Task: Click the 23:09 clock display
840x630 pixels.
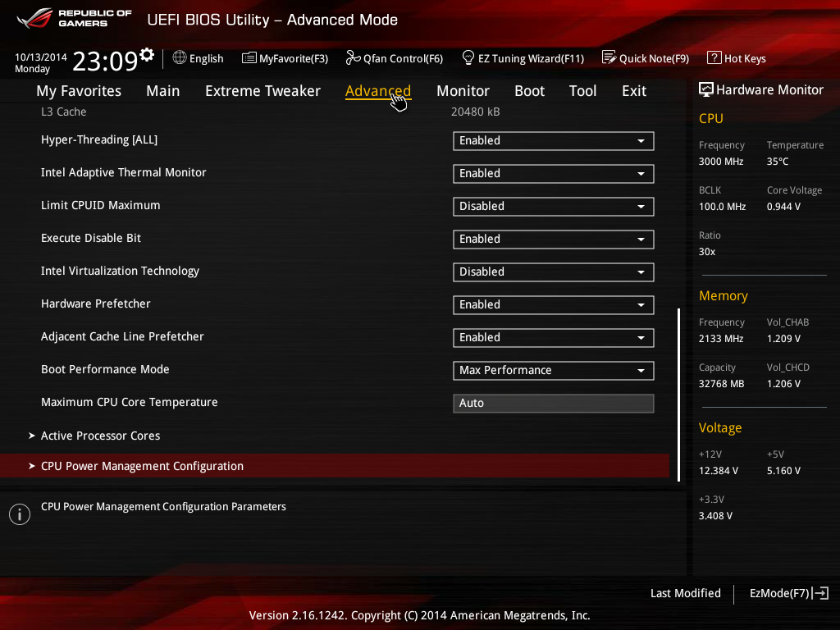Action: 105,61
